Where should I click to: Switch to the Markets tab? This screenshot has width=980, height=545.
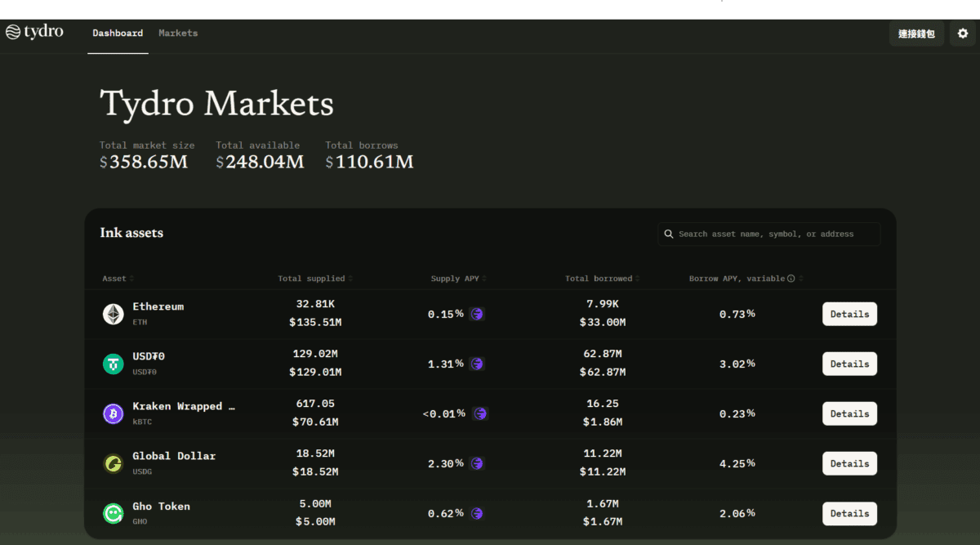tap(178, 34)
